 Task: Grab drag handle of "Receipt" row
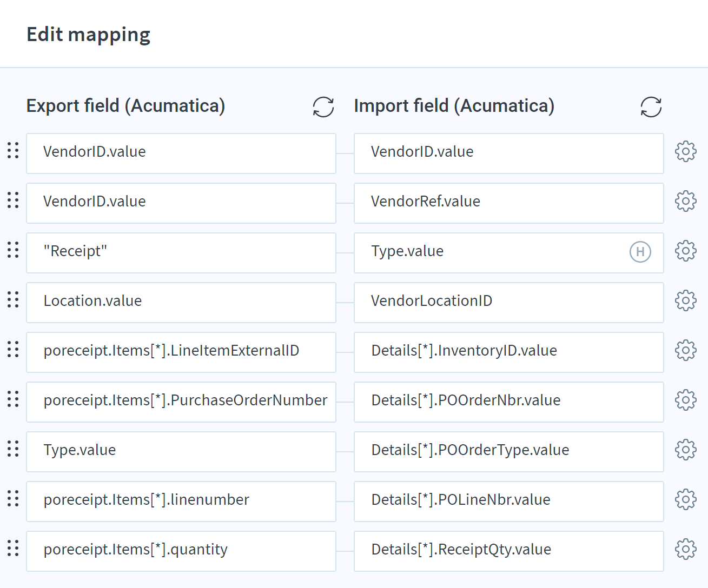tap(13, 250)
